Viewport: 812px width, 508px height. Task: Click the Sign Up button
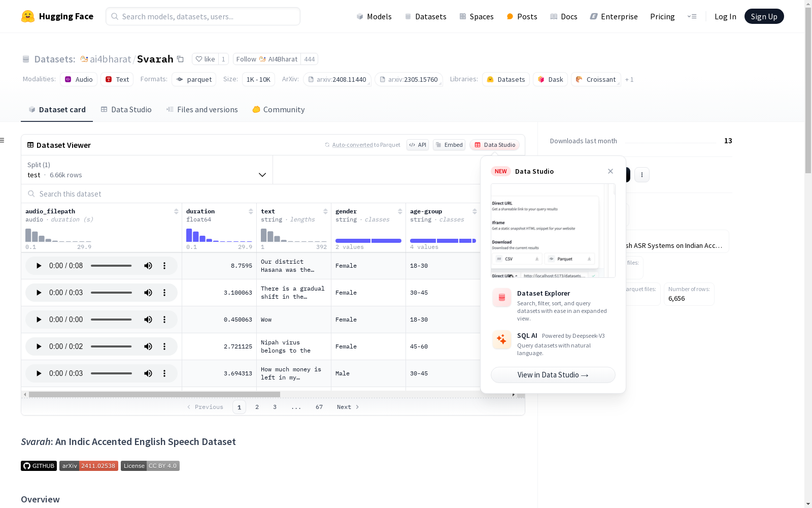(x=764, y=16)
